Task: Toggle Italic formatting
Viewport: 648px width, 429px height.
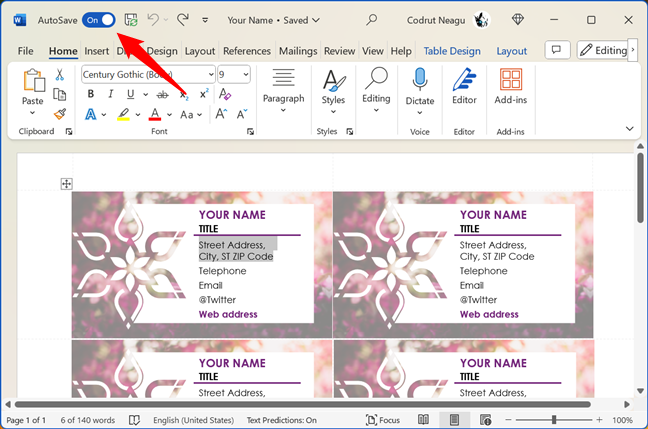Action: pos(111,94)
